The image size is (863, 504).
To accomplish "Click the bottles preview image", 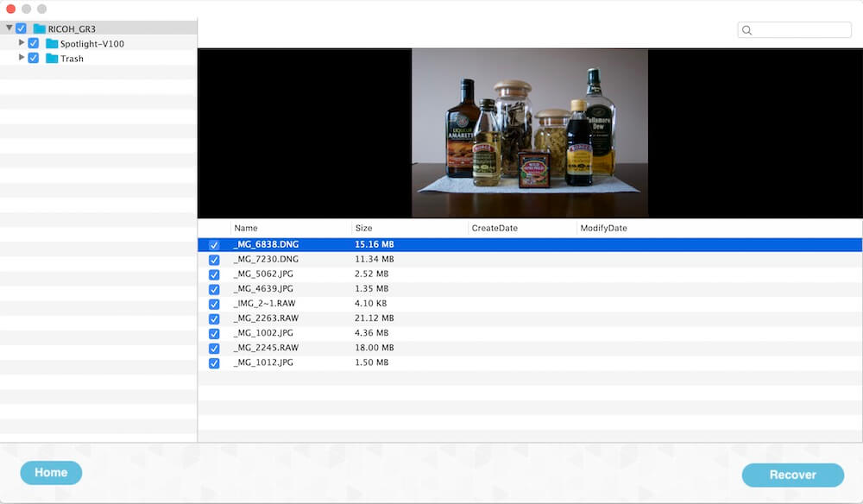I will [530, 133].
